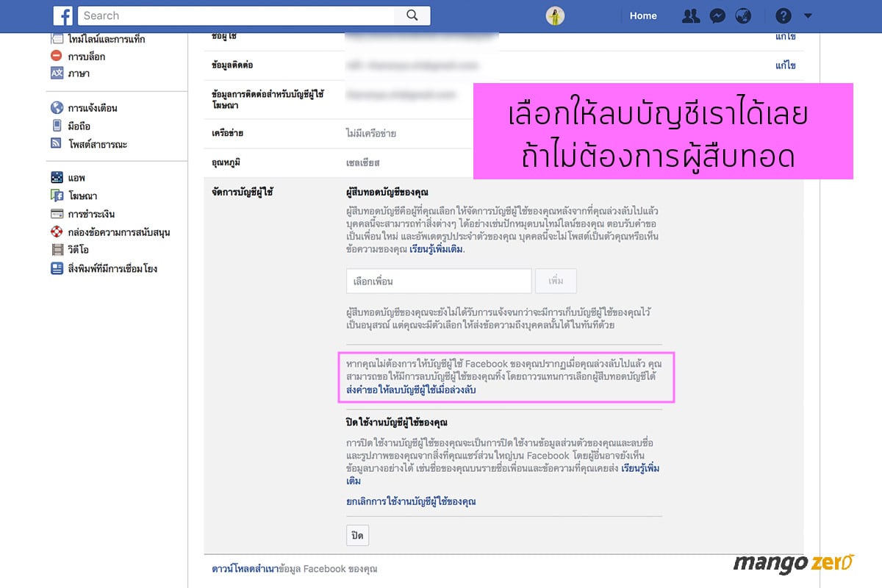The image size is (882, 588).
Task: Click the quick help question mark icon
Action: coord(784,16)
